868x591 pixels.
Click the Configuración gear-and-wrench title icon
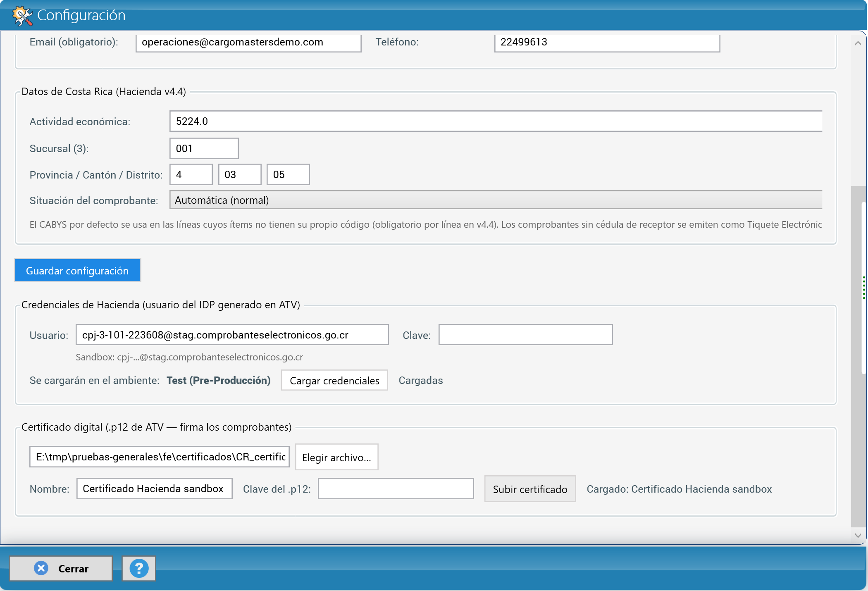coord(22,16)
